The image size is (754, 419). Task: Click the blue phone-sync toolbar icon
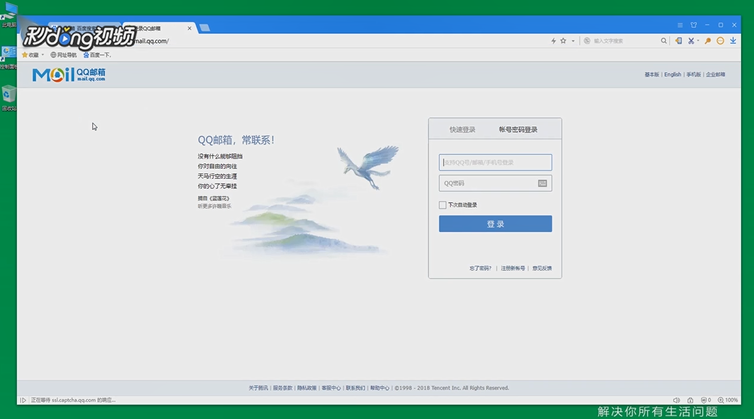click(679, 41)
